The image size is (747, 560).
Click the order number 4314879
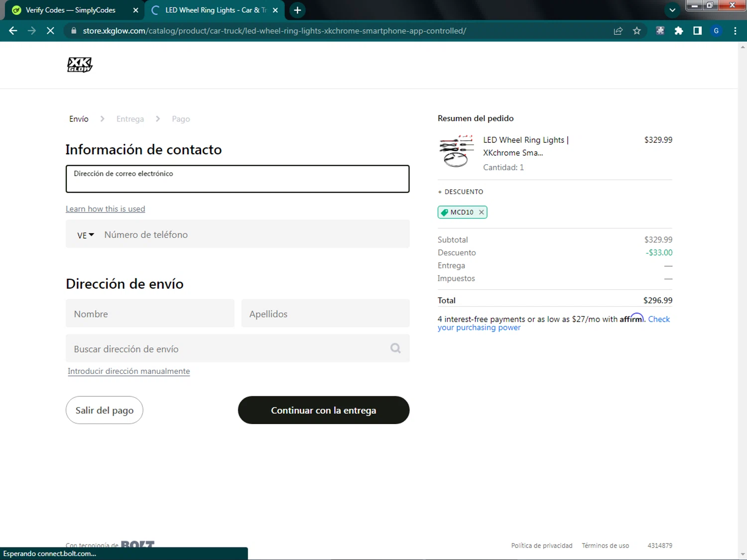(x=660, y=546)
